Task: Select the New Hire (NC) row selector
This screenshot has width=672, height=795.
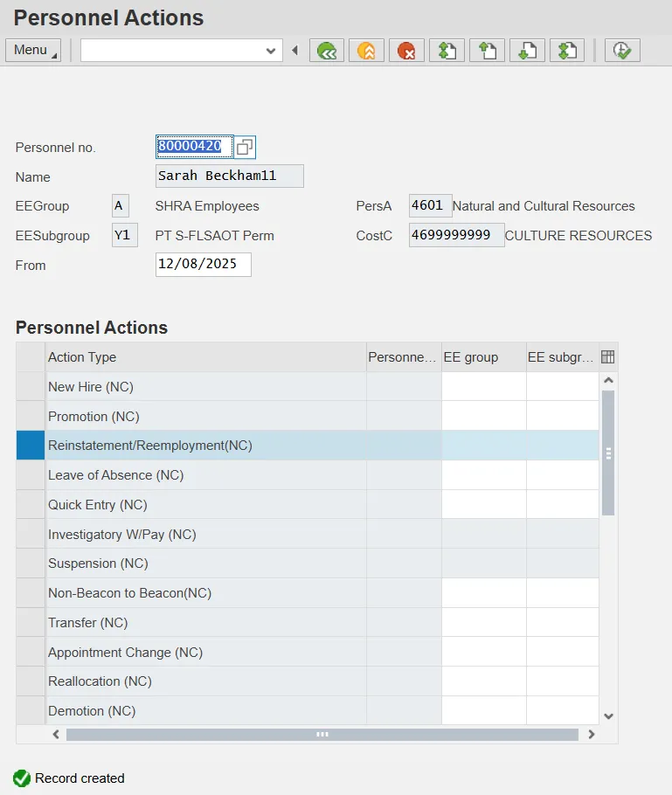Action: click(31, 386)
